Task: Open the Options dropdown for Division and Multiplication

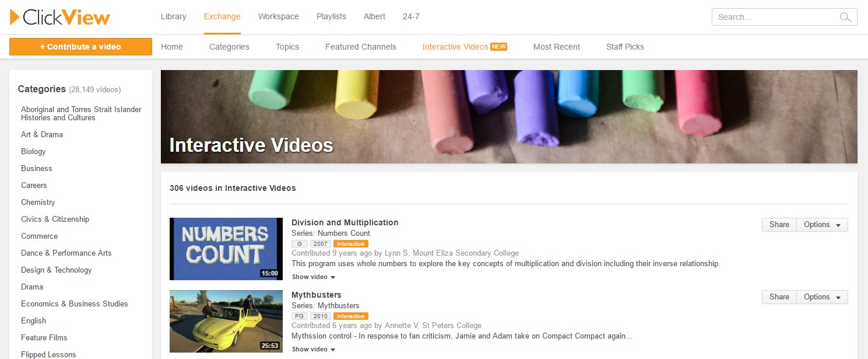Action: pos(821,224)
